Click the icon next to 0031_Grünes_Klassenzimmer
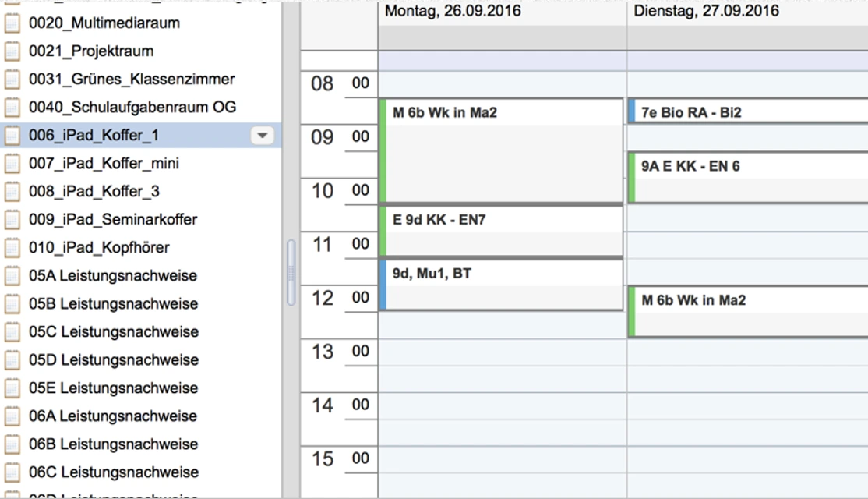Screen dimensions: 868x499 [x=12, y=80]
